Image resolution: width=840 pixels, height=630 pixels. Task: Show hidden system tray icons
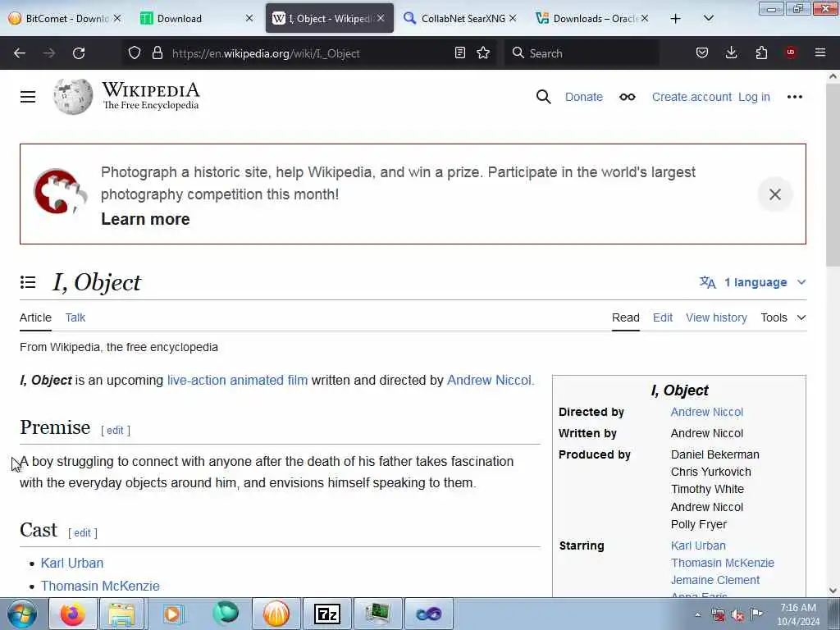pyautogui.click(x=697, y=614)
